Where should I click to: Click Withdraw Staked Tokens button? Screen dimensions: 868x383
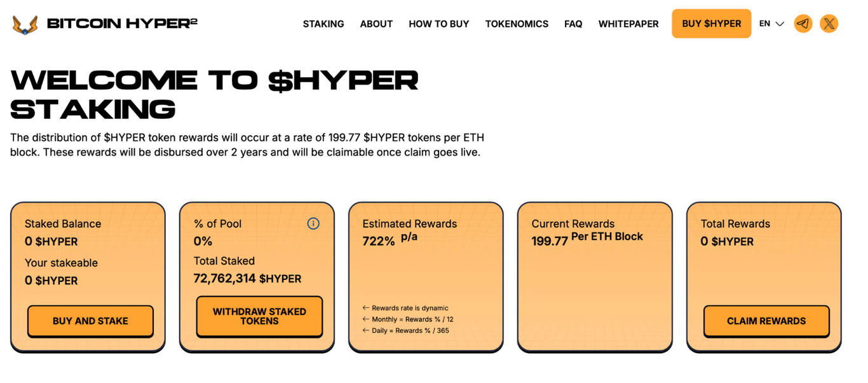click(259, 316)
